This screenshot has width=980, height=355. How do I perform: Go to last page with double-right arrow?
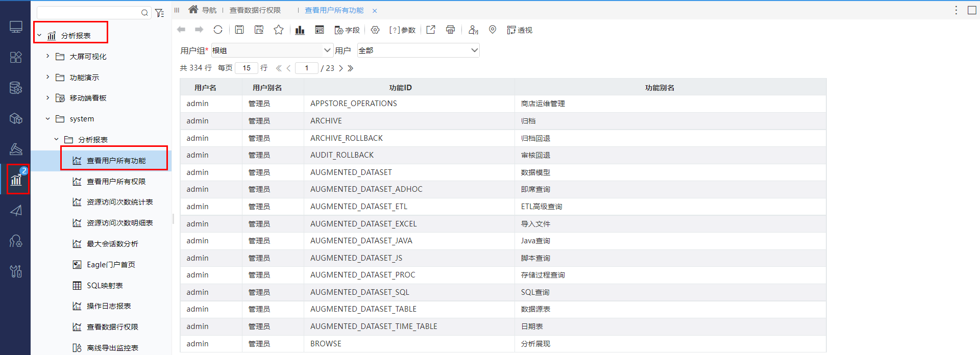coord(350,68)
